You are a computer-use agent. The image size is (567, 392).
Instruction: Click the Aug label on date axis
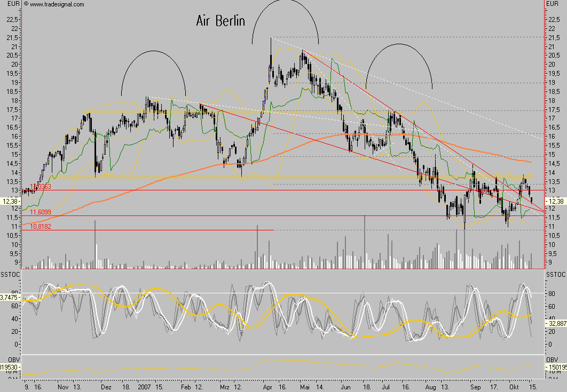pos(430,386)
